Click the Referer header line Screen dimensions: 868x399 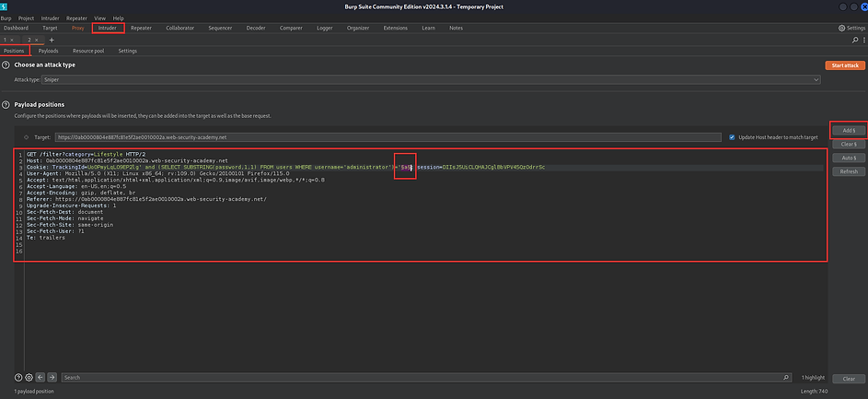pyautogui.click(x=146, y=199)
